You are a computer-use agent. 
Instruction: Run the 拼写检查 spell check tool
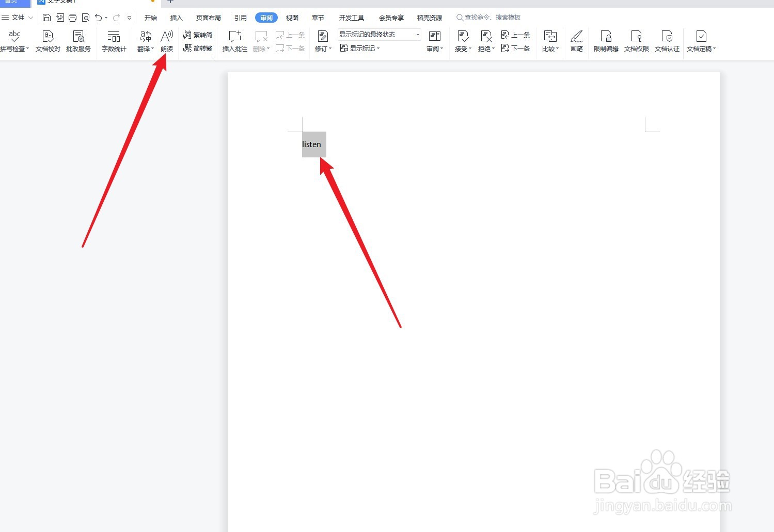pos(14,41)
